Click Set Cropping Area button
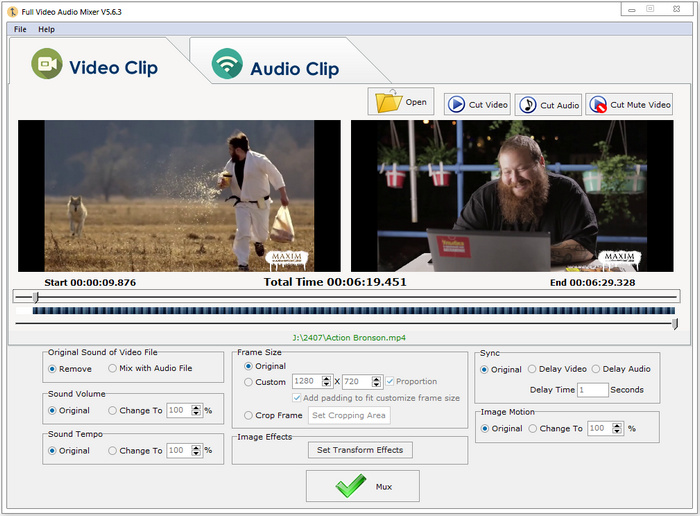Viewport: 700px width, 516px height. (349, 415)
